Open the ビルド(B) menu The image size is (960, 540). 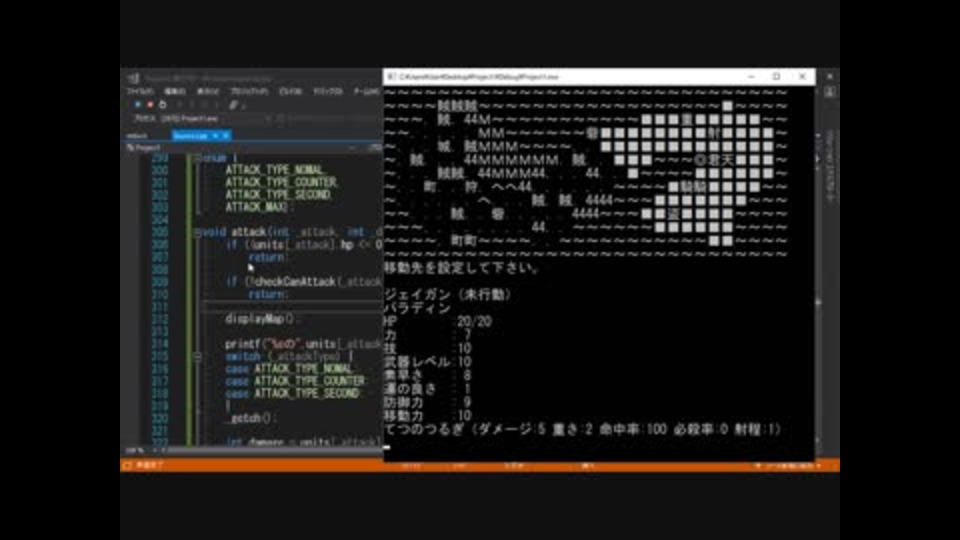tap(290, 91)
